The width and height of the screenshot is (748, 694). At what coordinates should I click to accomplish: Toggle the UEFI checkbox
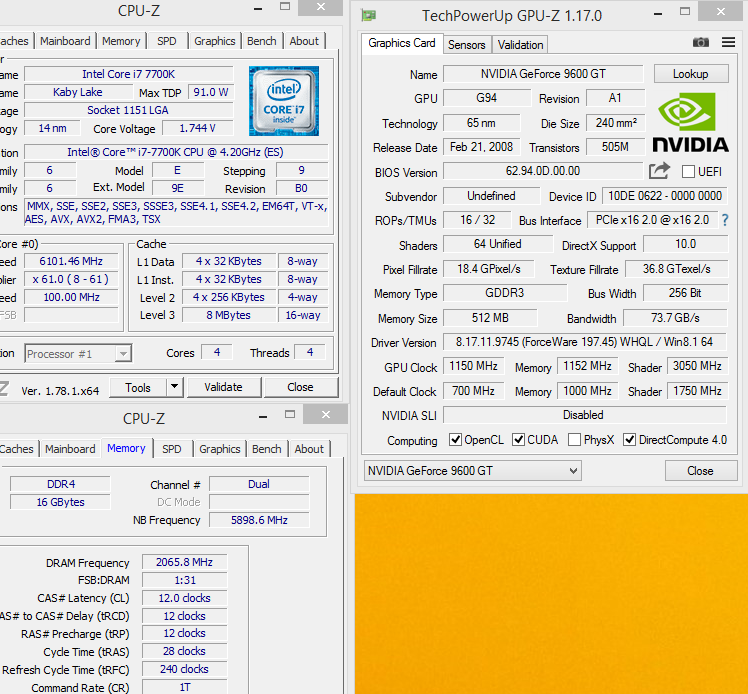(x=688, y=172)
